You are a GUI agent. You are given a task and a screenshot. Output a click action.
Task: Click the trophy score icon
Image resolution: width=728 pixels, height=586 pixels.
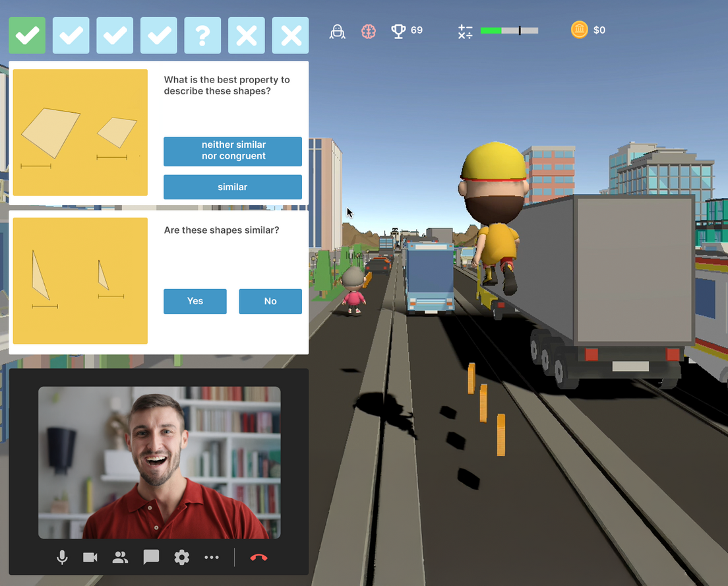click(398, 31)
